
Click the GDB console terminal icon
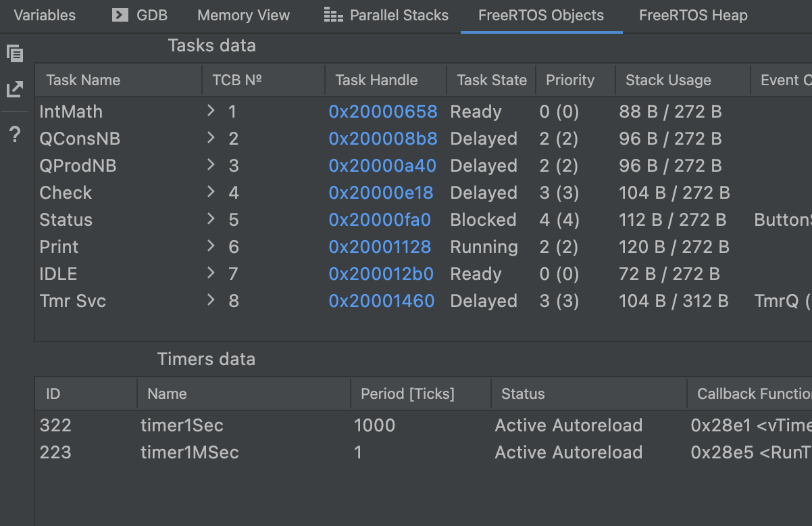(120, 15)
